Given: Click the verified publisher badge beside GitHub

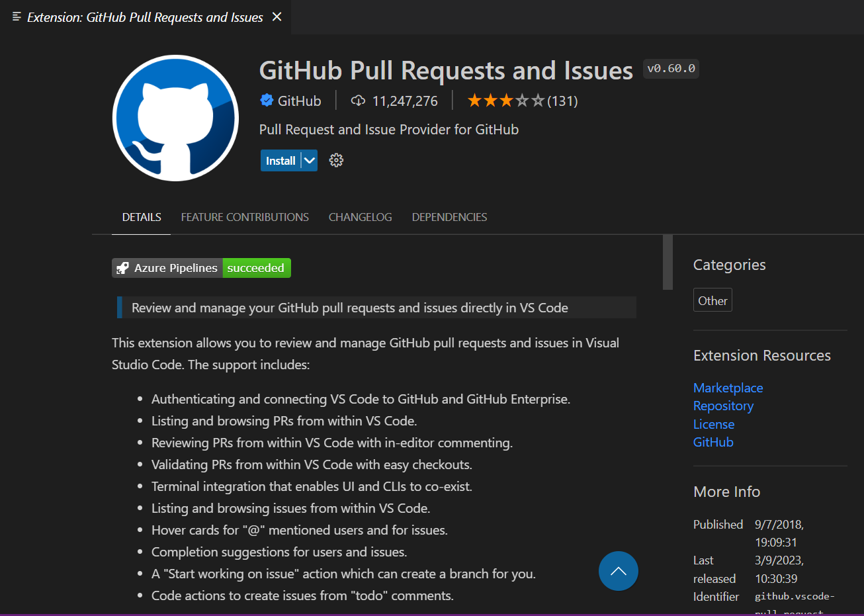Looking at the screenshot, I should tap(267, 101).
